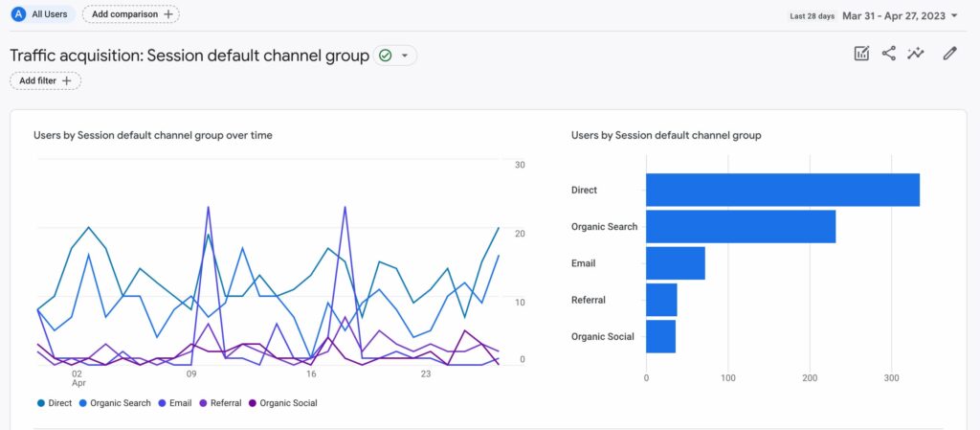The width and height of the screenshot is (980, 430).
Task: Select the Organic Search bar in chart
Action: [x=740, y=226]
